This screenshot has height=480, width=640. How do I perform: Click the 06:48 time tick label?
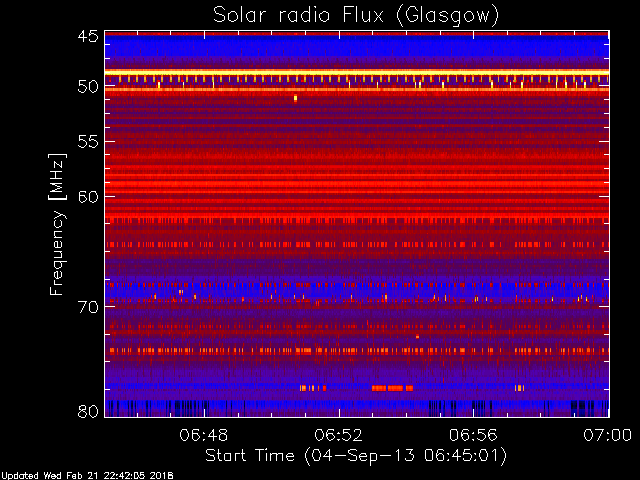tap(204, 435)
